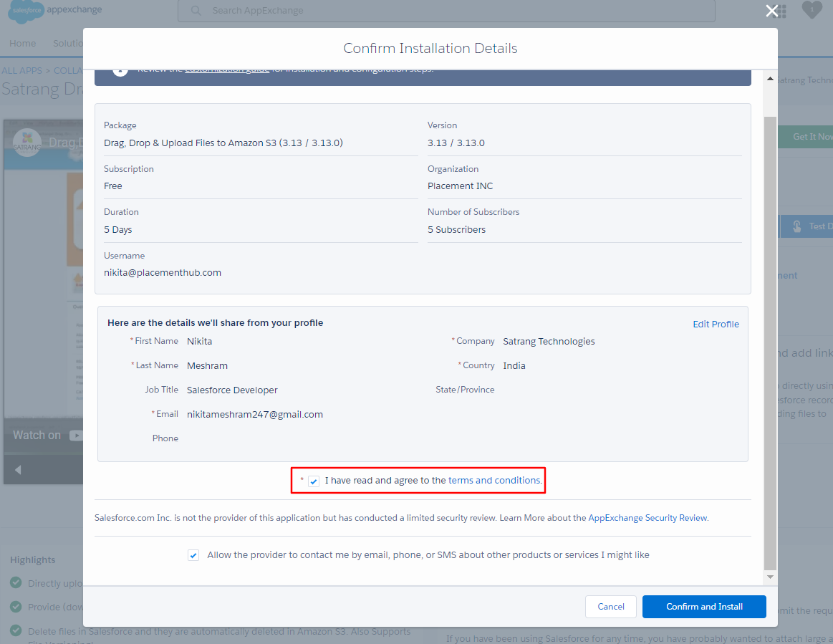The width and height of the screenshot is (833, 644).
Task: Click the Highlights heading behind the dialog
Action: (32, 560)
